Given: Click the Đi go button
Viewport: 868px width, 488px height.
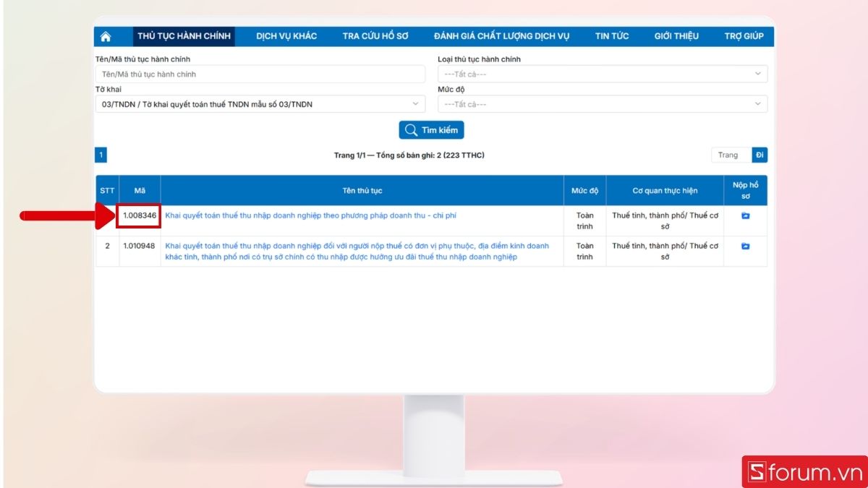Looking at the screenshot, I should [x=759, y=155].
